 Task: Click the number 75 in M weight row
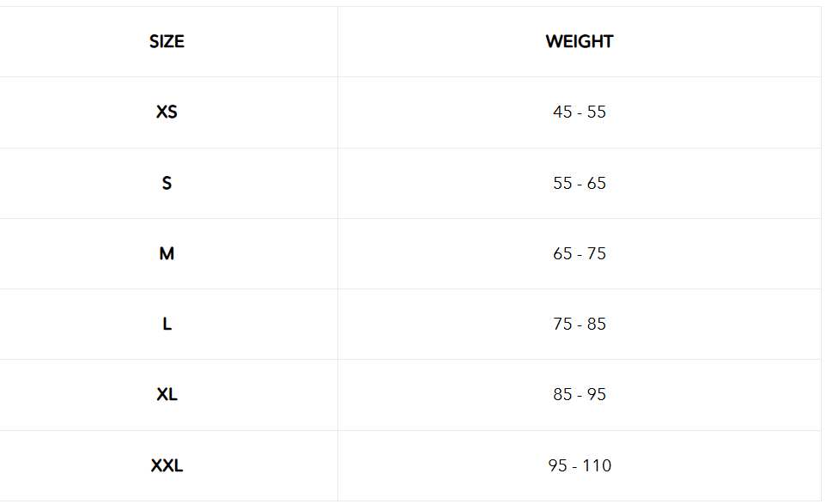[597, 253]
